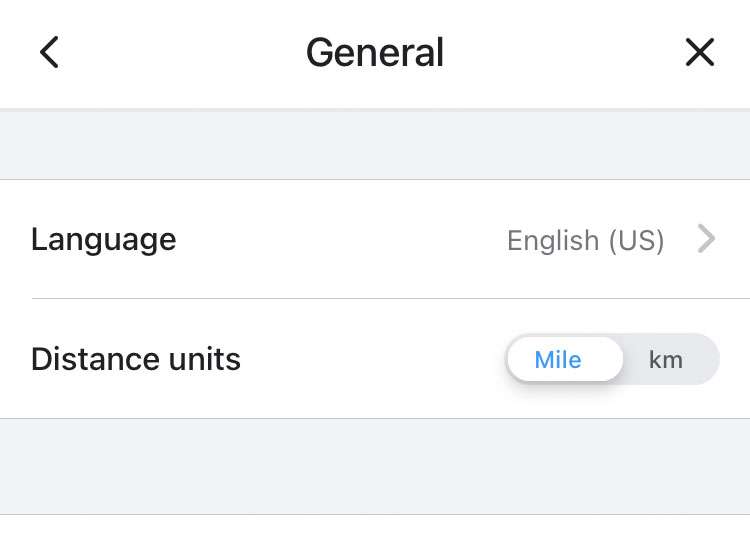Go back using the left arrow

(x=49, y=52)
